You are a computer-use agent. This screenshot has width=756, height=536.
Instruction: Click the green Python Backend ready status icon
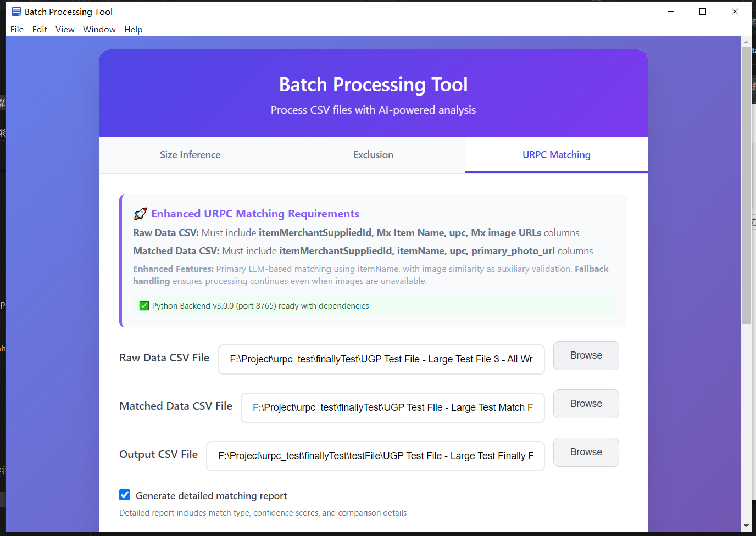144,305
